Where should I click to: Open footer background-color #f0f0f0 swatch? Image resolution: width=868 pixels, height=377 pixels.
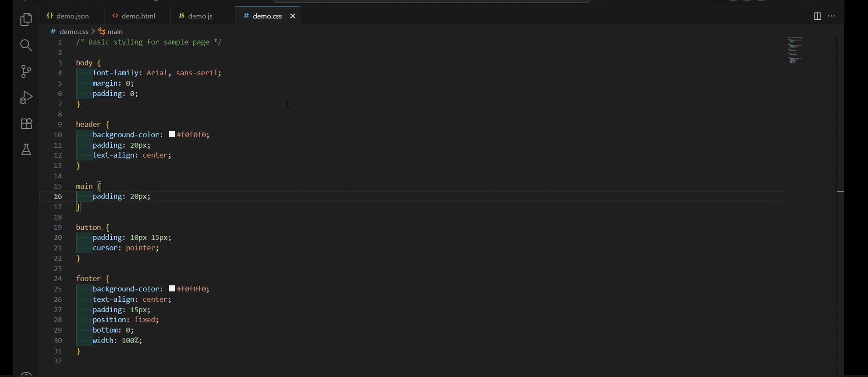point(172,289)
